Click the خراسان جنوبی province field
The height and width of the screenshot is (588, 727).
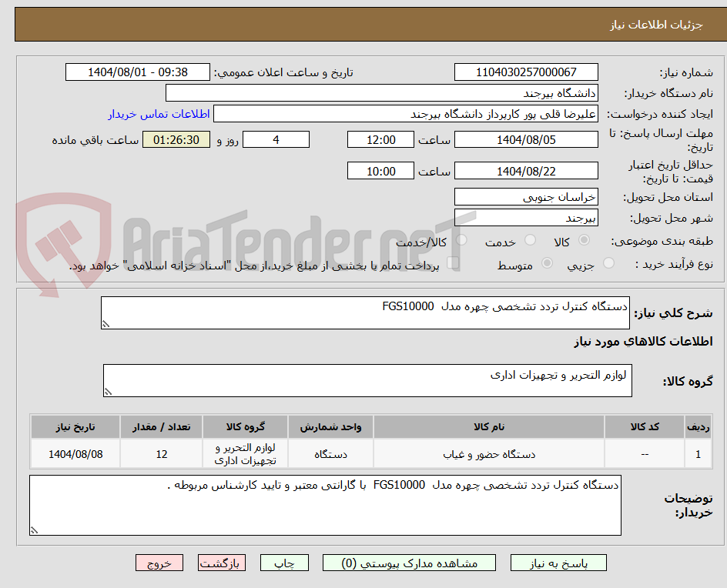[526, 197]
